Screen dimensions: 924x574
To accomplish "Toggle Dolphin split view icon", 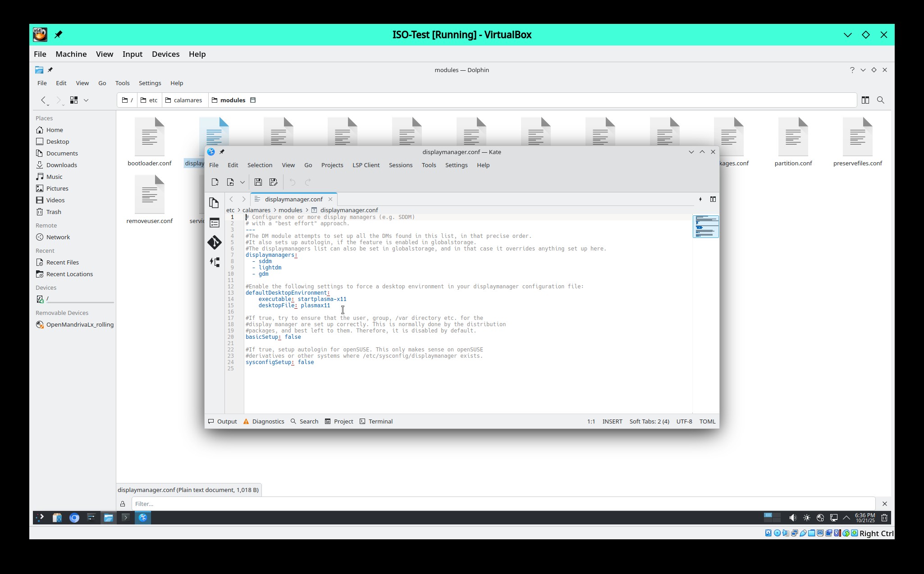I will pyautogui.click(x=865, y=100).
